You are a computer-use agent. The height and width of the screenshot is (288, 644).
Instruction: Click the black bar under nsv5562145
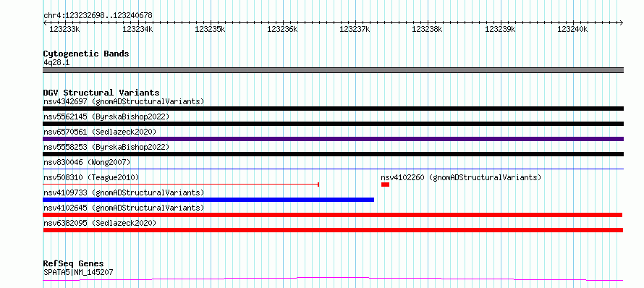pyautogui.click(x=333, y=124)
